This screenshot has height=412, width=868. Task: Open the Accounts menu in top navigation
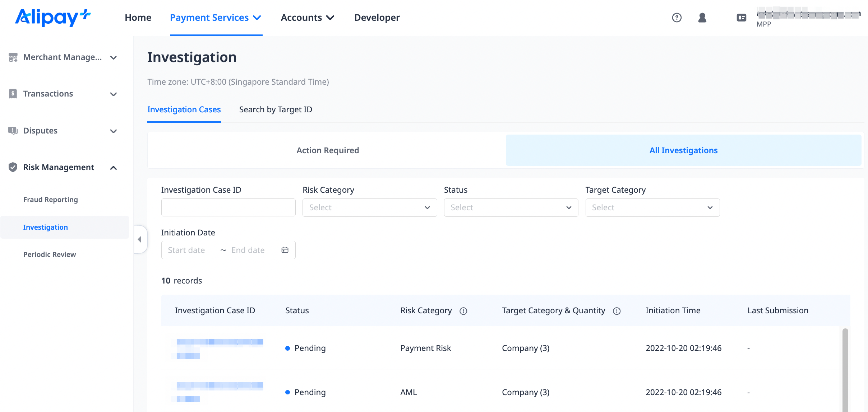tap(307, 18)
